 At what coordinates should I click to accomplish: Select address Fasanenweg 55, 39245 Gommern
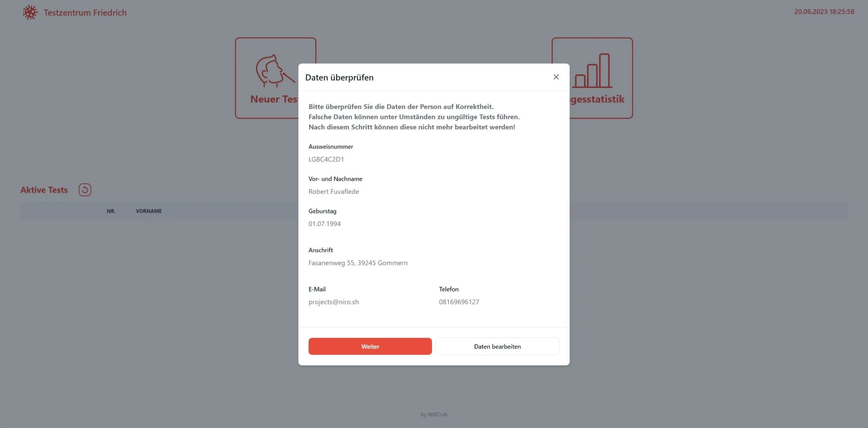tap(358, 263)
